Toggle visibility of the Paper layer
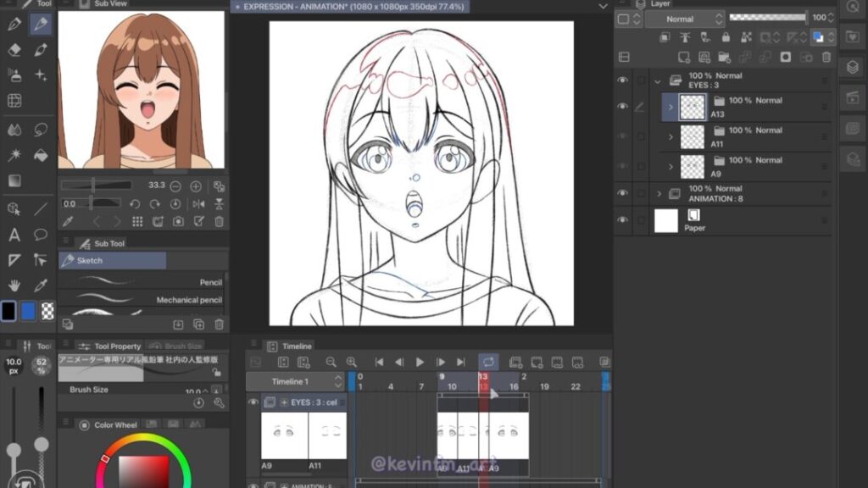Viewport: 868px width, 488px height. tap(623, 220)
